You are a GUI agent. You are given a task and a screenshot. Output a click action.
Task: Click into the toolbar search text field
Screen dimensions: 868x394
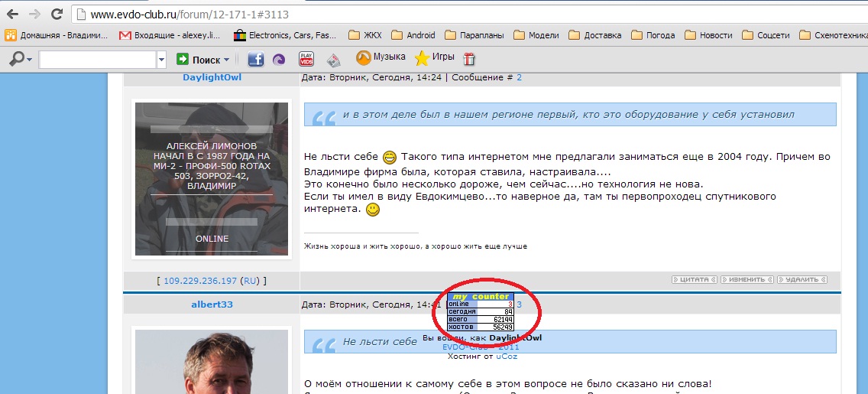pyautogui.click(x=98, y=60)
